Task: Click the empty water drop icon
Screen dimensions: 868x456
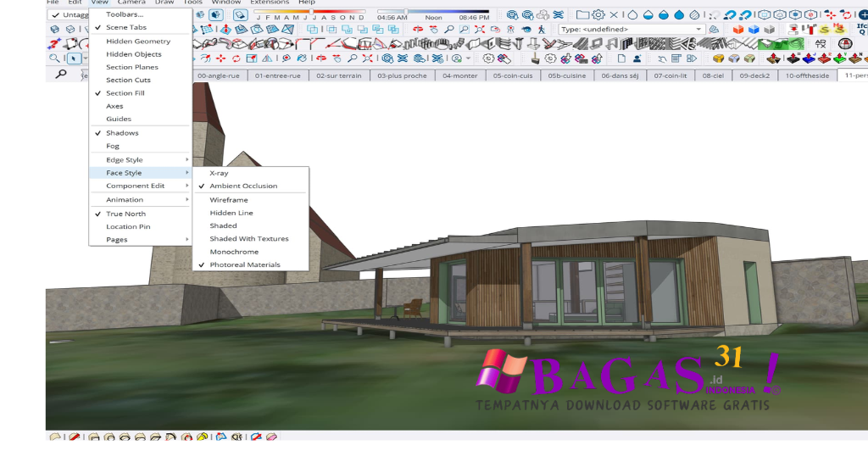Action: tap(632, 15)
